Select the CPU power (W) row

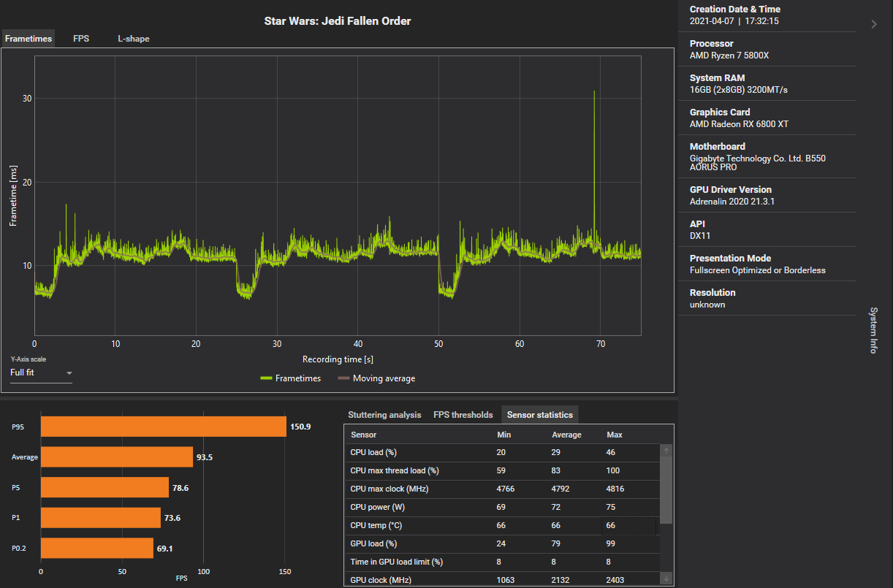click(x=502, y=508)
